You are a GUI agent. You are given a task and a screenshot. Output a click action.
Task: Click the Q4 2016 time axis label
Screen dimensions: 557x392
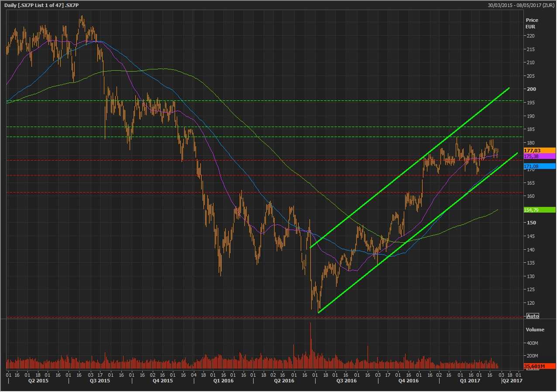pos(408,381)
